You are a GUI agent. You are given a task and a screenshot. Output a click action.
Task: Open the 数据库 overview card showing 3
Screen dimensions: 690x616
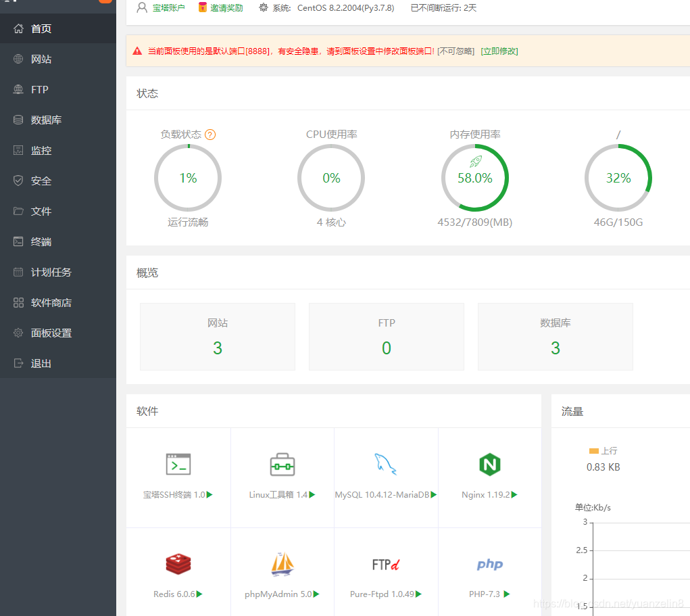[556, 337]
